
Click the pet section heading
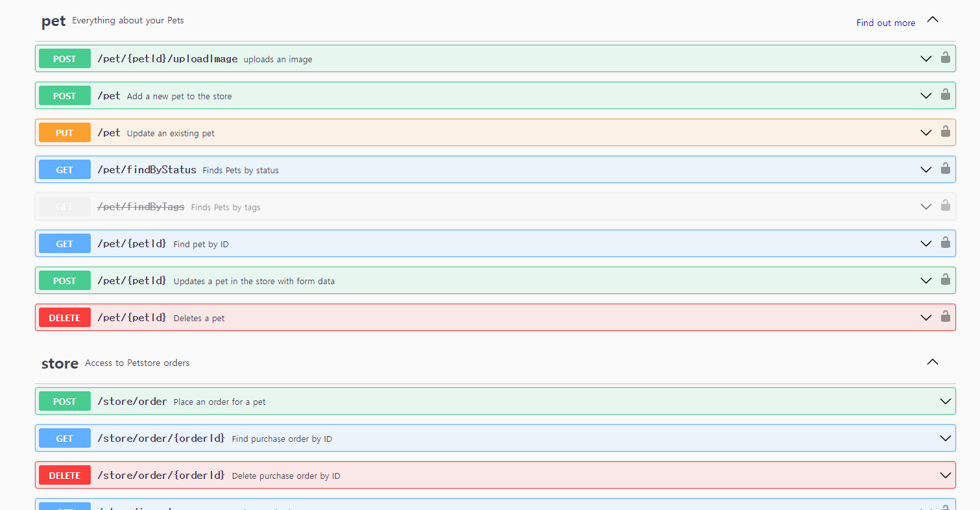click(x=53, y=21)
